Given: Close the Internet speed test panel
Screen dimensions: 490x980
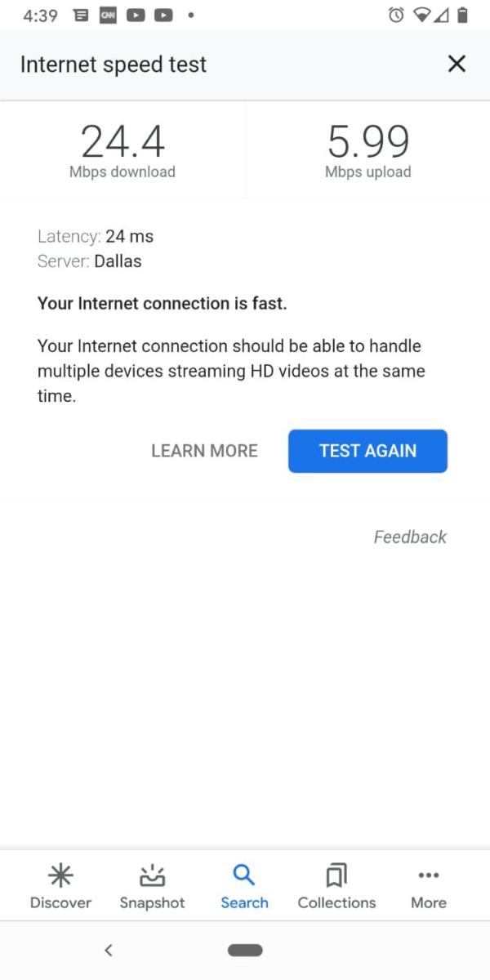Looking at the screenshot, I should coord(457,64).
